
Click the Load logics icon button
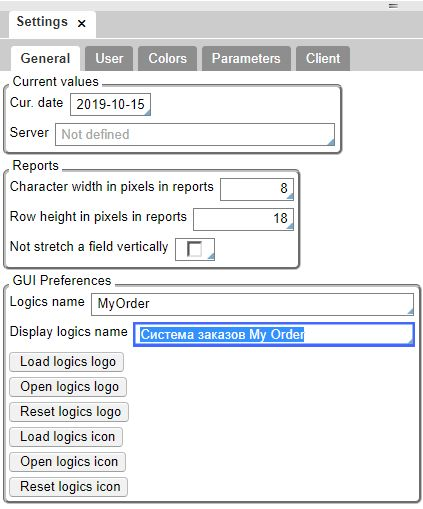66,437
